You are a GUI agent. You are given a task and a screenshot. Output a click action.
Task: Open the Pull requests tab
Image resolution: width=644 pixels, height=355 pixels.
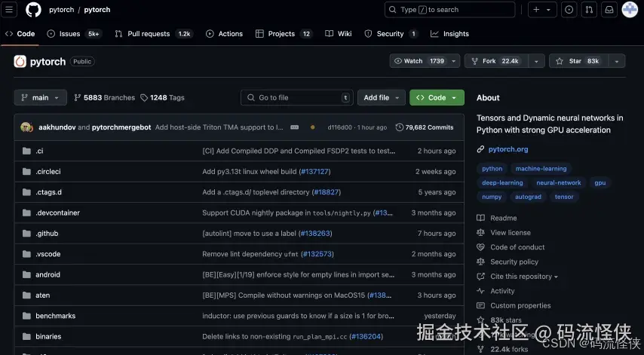pos(154,34)
